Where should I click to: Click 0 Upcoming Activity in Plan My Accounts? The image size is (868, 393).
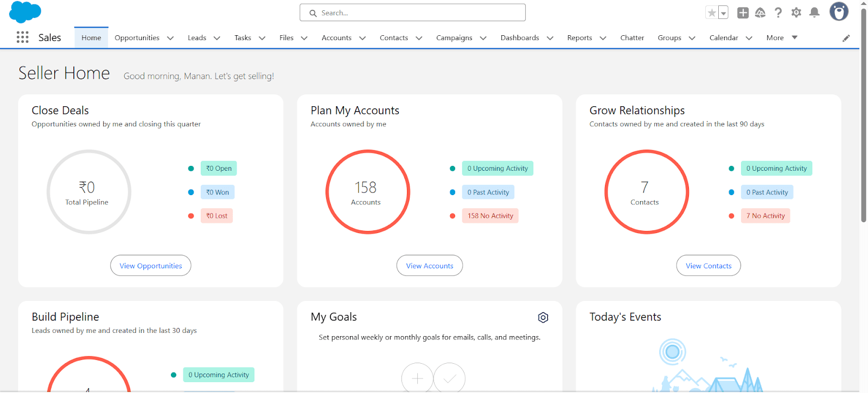point(497,169)
